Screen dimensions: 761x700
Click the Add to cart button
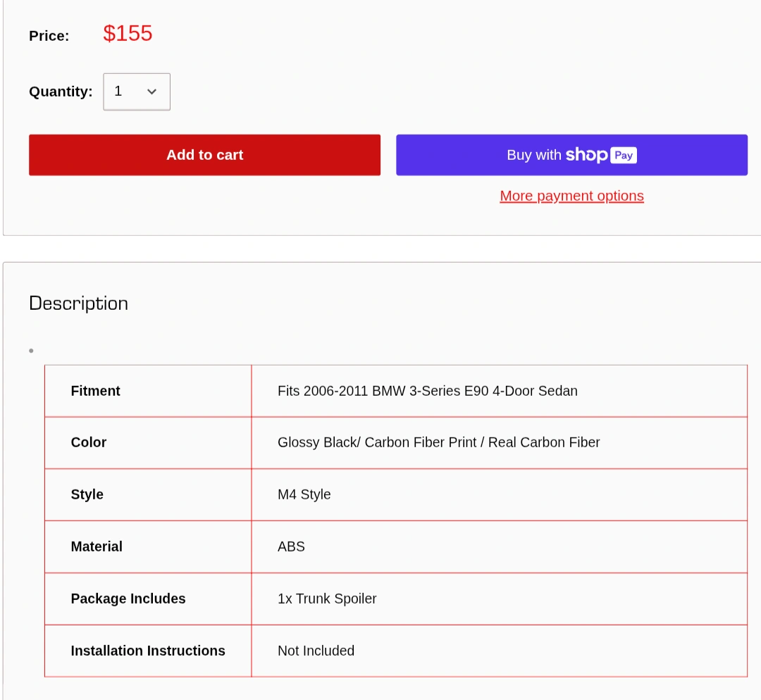click(x=204, y=155)
